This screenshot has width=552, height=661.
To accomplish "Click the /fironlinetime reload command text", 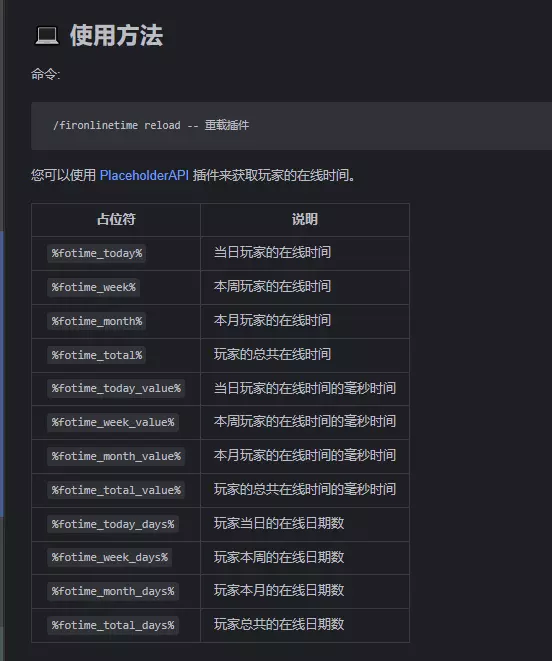I will pos(116,125).
